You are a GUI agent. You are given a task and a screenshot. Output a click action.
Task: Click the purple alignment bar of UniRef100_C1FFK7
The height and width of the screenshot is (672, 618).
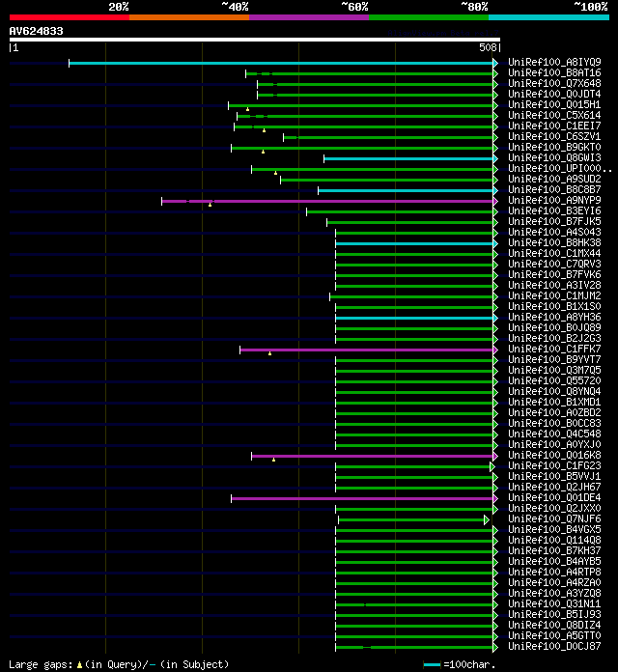point(366,350)
